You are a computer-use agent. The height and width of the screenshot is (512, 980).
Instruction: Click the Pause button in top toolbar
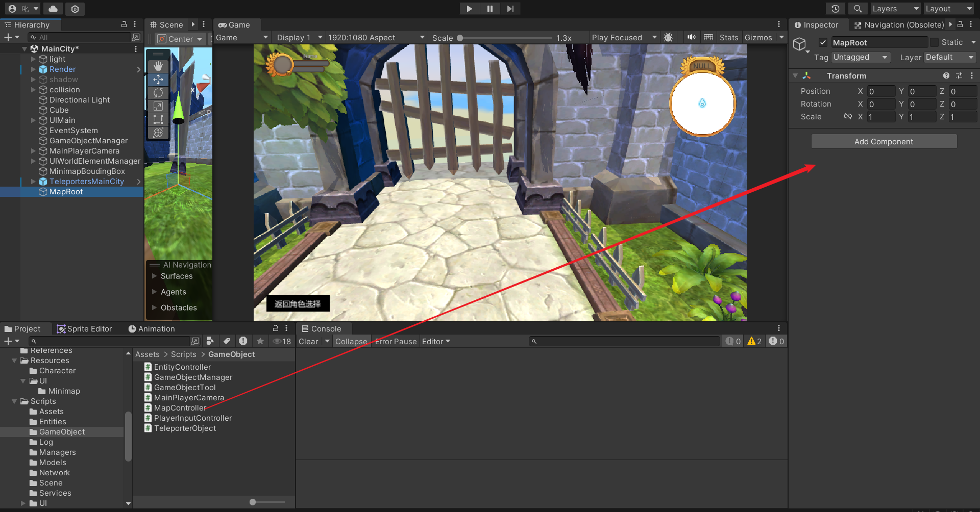489,9
